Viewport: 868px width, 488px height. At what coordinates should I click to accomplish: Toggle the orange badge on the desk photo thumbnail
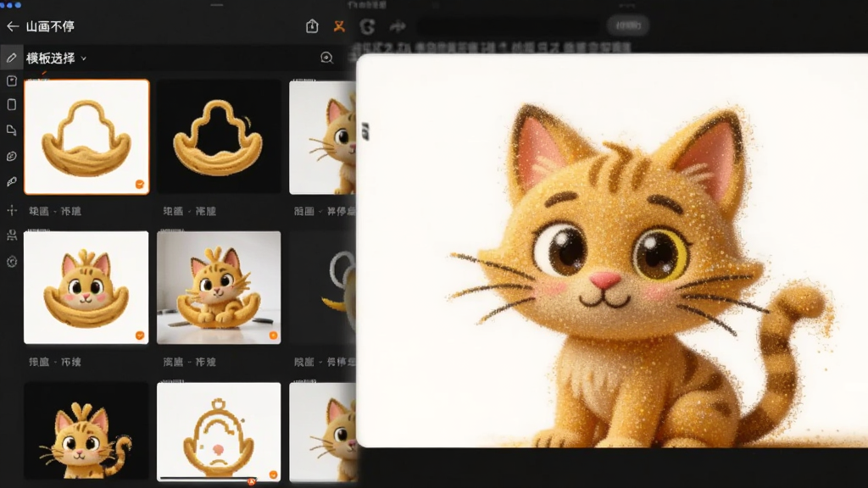pos(273,335)
